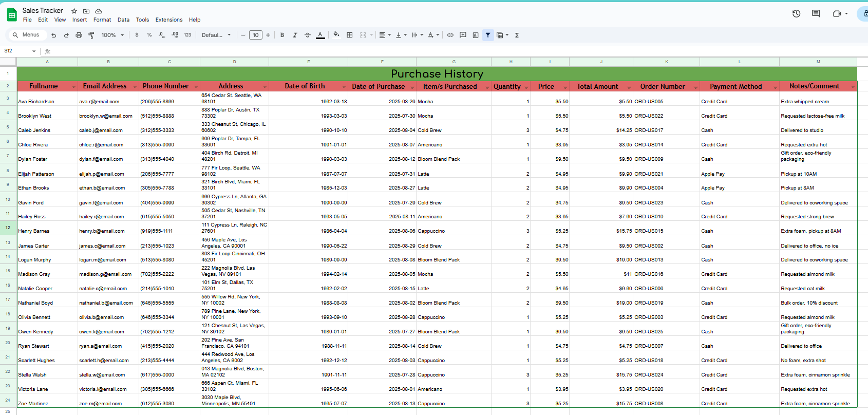Open the Help menu

(195, 20)
